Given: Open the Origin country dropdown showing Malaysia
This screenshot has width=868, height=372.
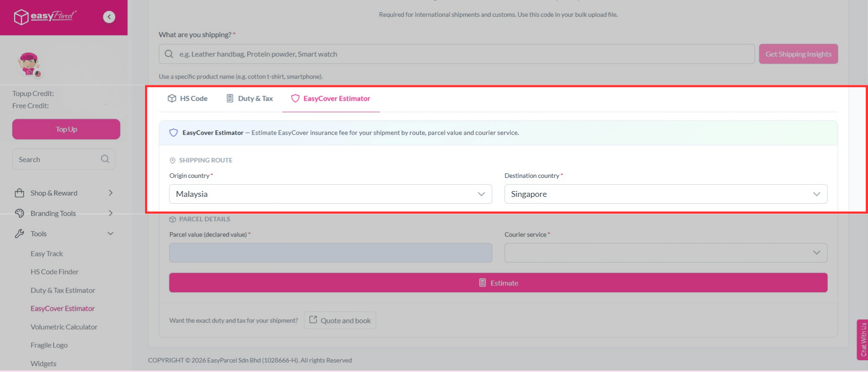Looking at the screenshot, I should [x=331, y=194].
